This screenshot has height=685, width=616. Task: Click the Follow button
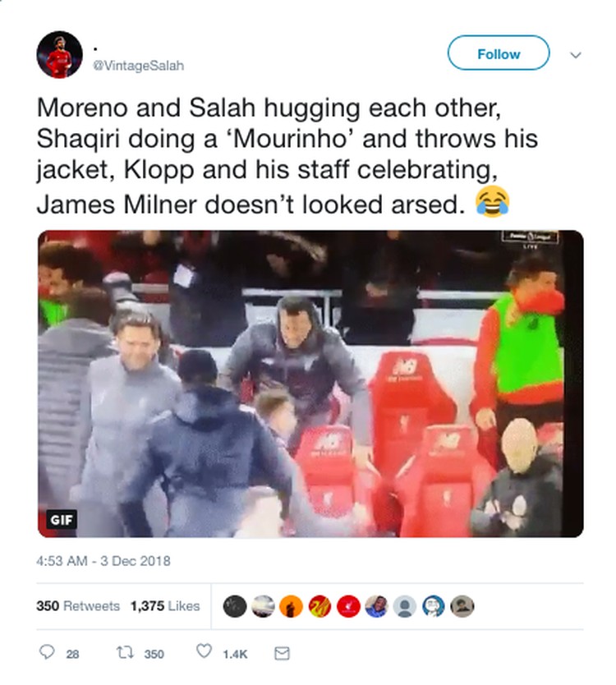click(498, 53)
